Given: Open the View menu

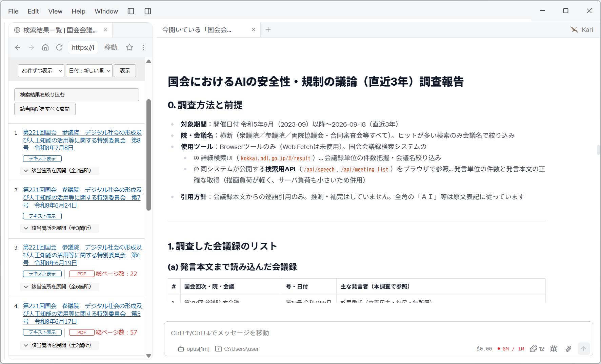Looking at the screenshot, I should pos(55,11).
